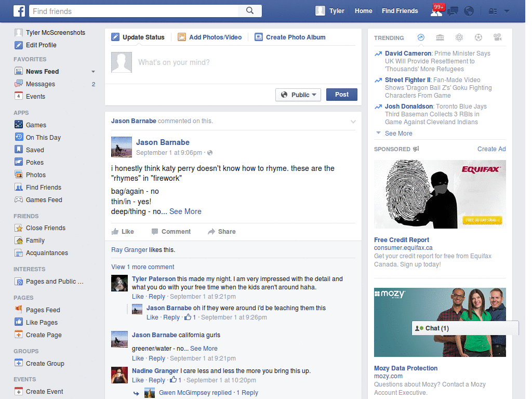Open the Chat (1) bar
This screenshot has height=399, width=532.
coord(465,328)
